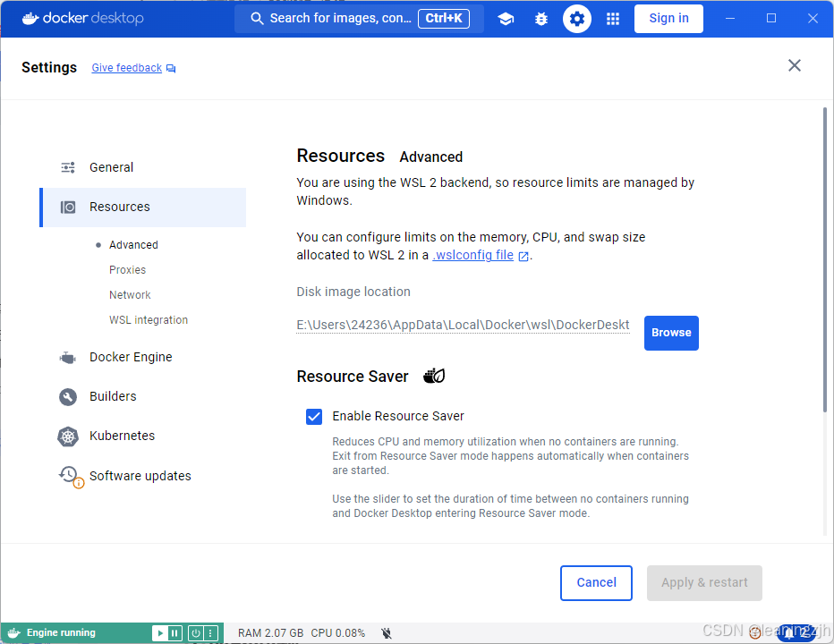Screen dimensions: 834x644
Task: Click the Engine running status label
Action: (x=61, y=632)
